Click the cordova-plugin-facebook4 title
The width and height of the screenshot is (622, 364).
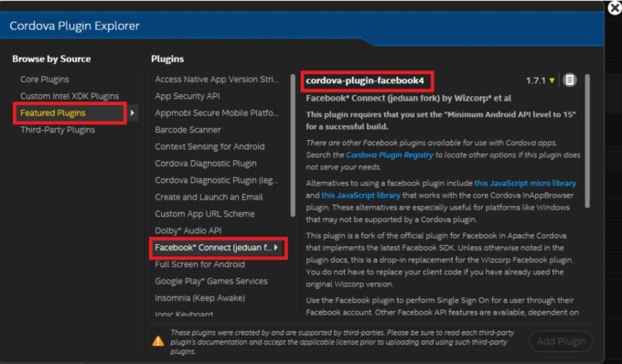(x=365, y=80)
